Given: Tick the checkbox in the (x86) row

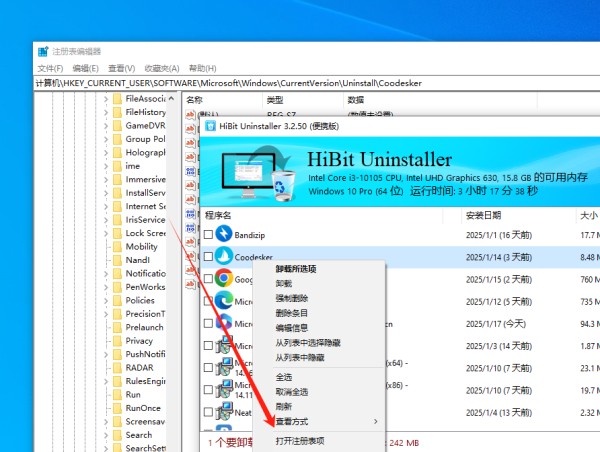Looking at the screenshot, I should 208,390.
